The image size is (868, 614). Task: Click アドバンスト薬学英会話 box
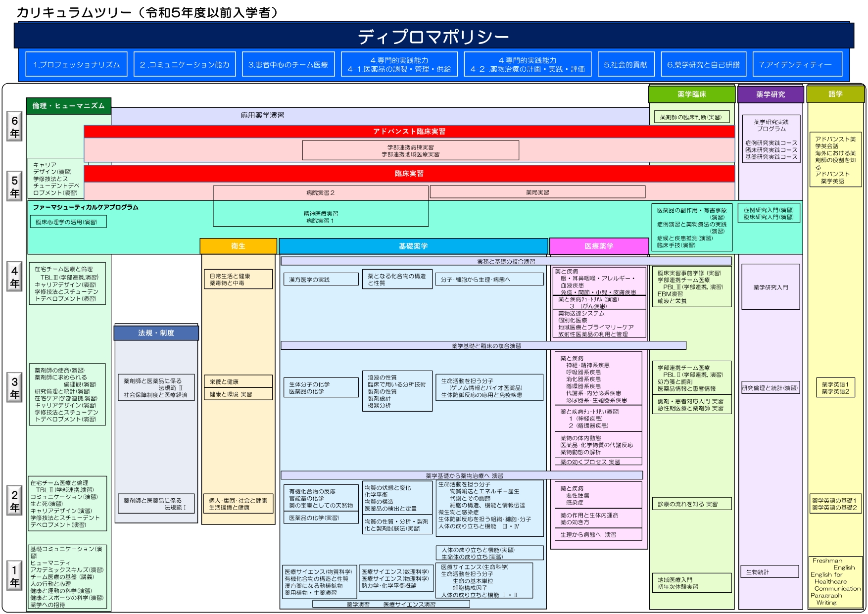point(835,159)
